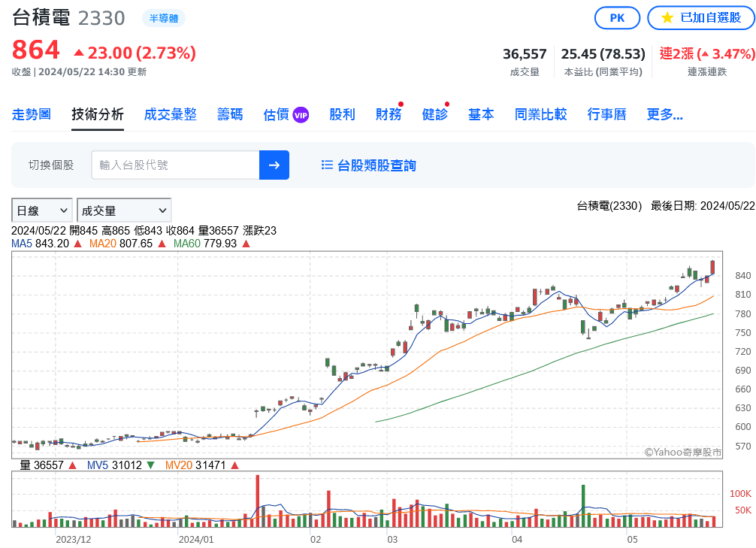This screenshot has height=548, width=756.
Task: Click the 台積電 stock name heading
Action: (41, 18)
